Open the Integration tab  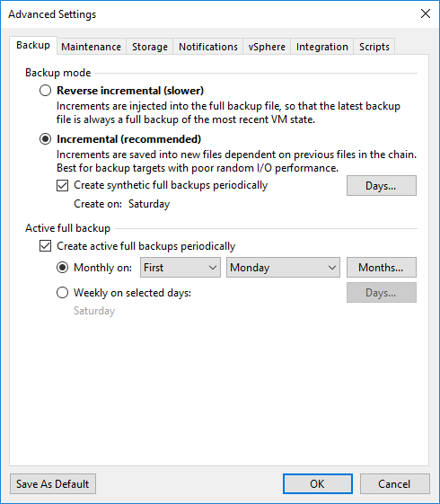click(321, 47)
